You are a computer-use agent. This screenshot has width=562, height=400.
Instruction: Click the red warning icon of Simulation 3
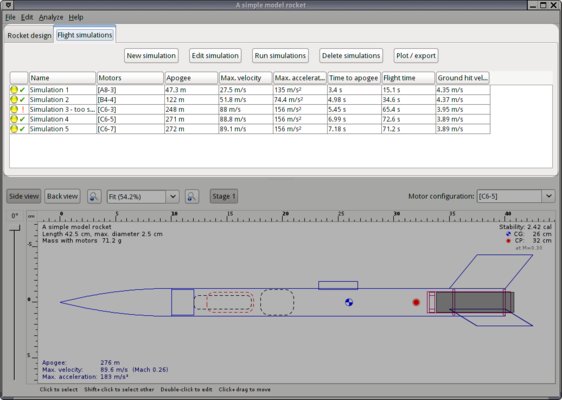click(x=23, y=109)
